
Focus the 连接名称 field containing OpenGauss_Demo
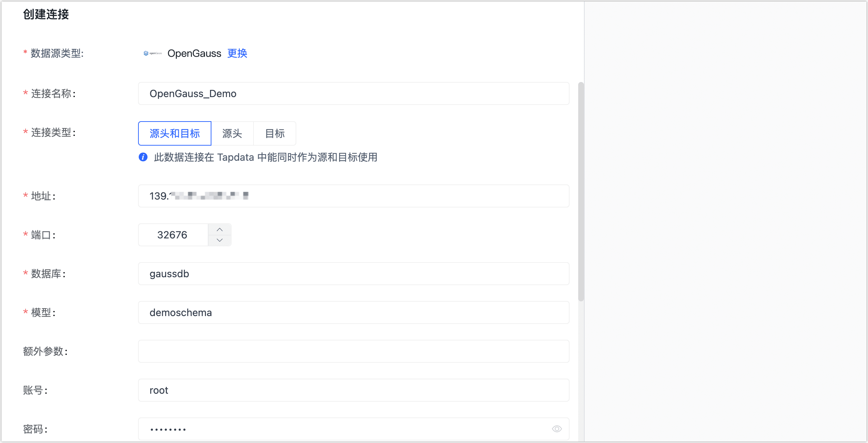[x=353, y=93]
